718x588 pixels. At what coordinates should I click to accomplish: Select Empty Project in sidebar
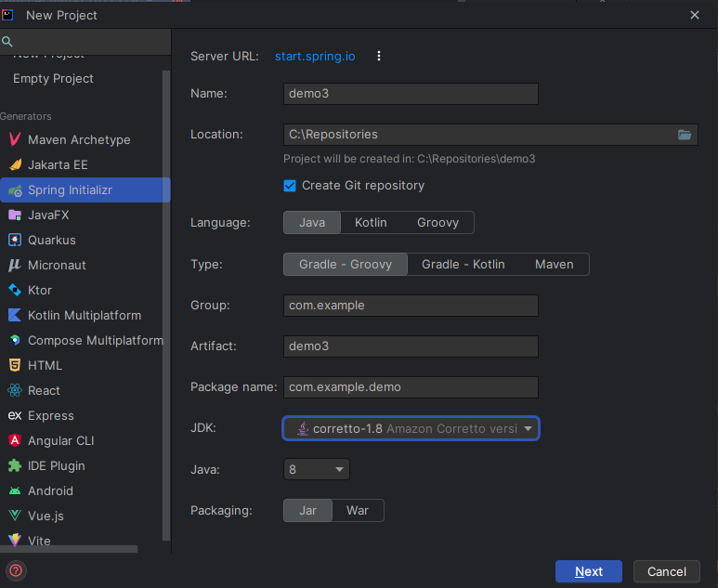(x=53, y=79)
